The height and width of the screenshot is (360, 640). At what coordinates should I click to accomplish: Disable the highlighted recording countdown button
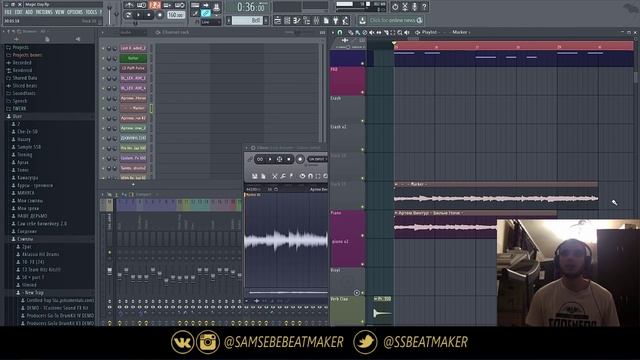pyautogui.click(x=154, y=5)
